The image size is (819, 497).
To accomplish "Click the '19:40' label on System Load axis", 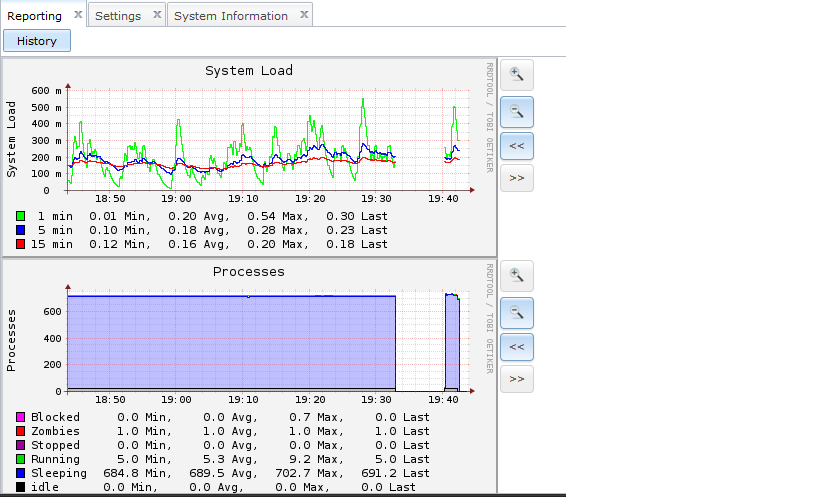I will point(443,198).
